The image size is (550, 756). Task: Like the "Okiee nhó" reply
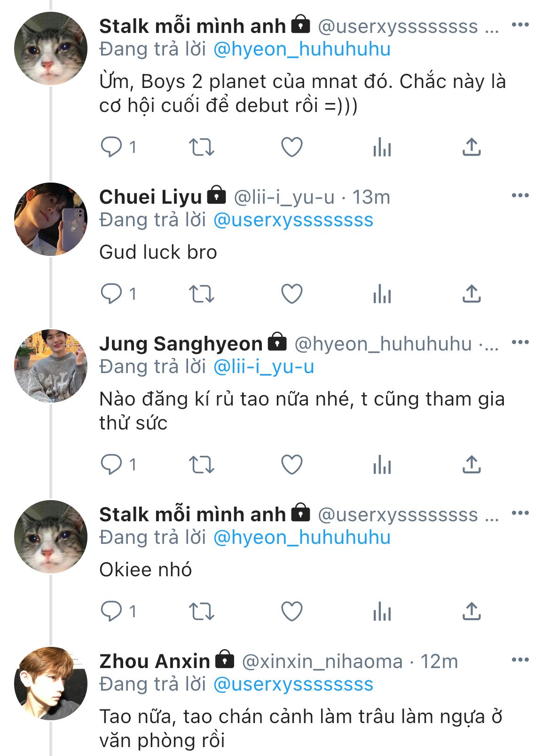click(x=291, y=612)
